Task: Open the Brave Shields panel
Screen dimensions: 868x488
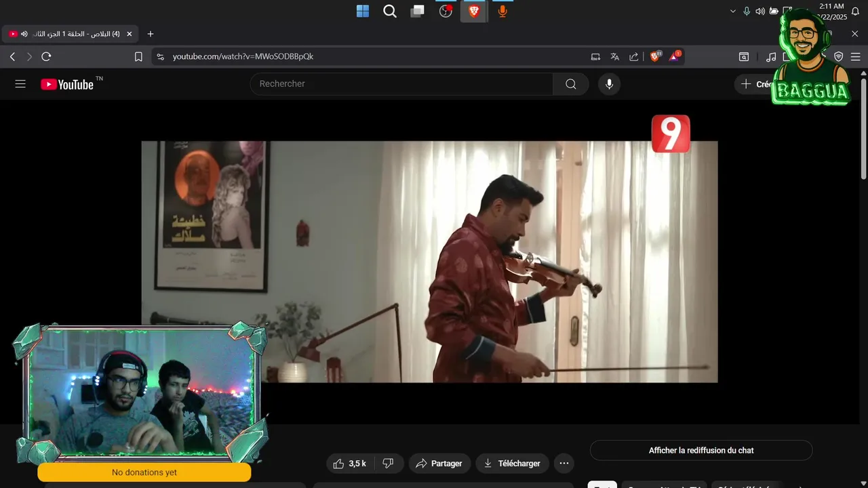Action: coord(655,57)
